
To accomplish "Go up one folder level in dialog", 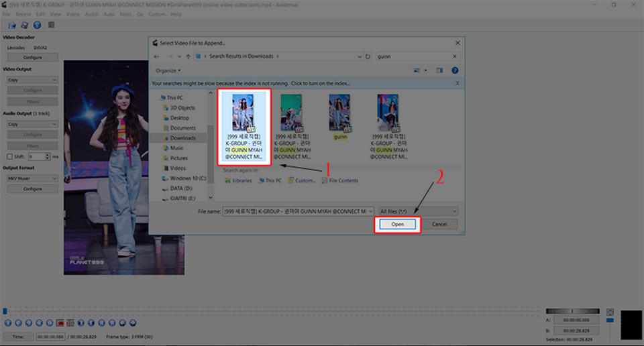I will 188,56.
